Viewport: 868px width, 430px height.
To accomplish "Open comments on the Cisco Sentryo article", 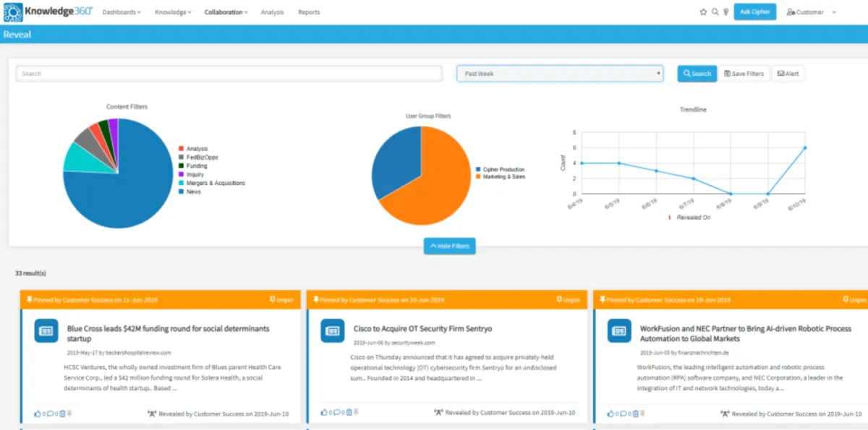I will (336, 413).
